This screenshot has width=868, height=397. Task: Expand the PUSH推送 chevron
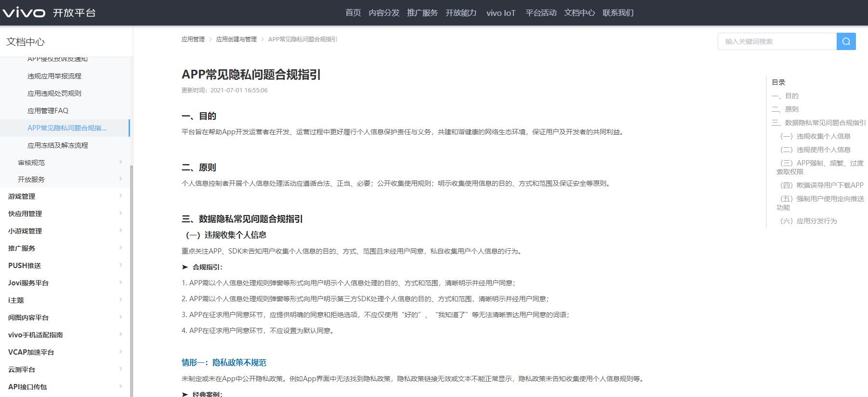pyautogui.click(x=120, y=265)
